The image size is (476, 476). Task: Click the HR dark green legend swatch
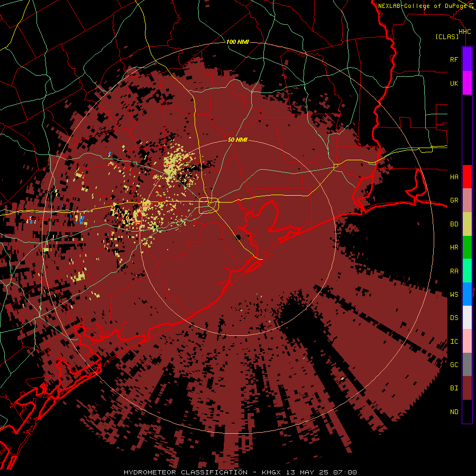(x=467, y=248)
